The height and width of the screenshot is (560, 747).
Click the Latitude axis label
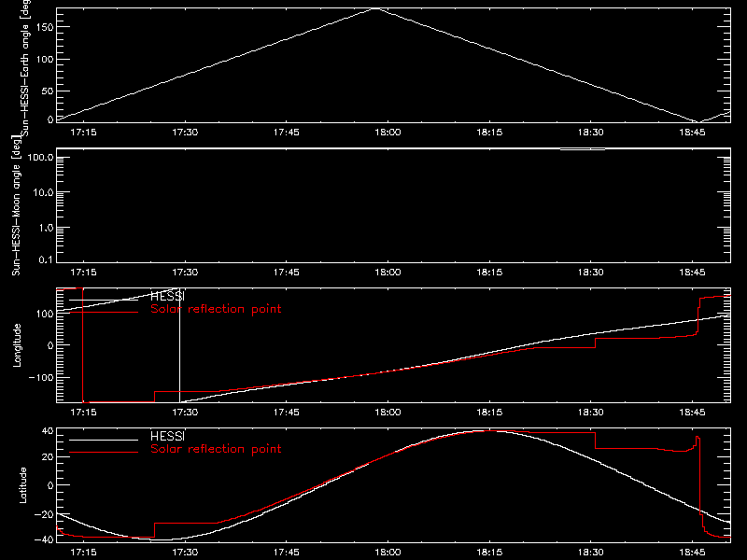(x=22, y=485)
